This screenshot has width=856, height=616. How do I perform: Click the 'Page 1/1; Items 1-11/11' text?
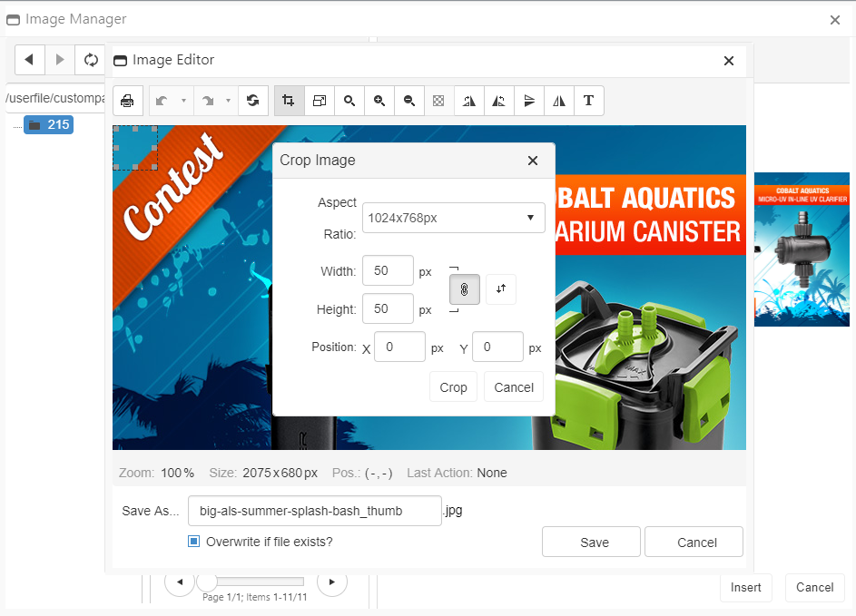(x=255, y=598)
